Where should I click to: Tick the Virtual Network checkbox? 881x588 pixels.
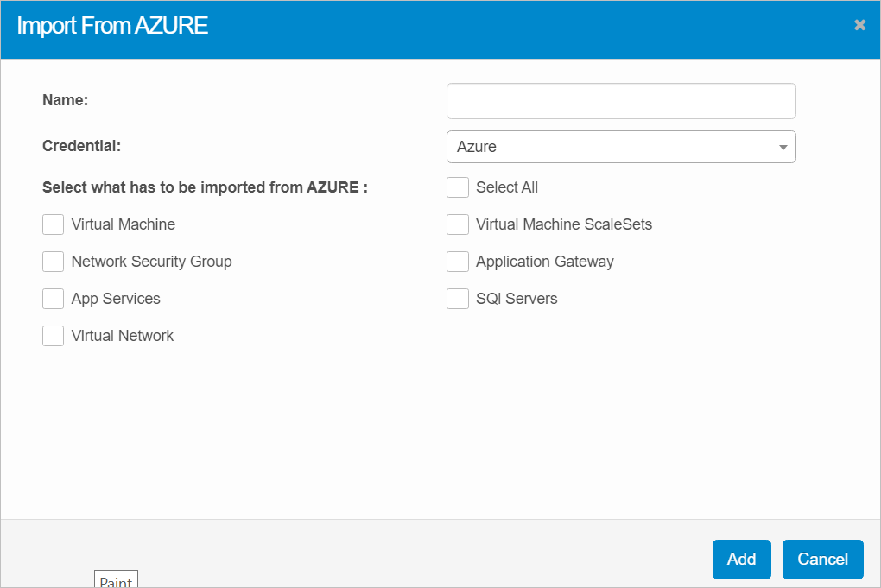[54, 336]
